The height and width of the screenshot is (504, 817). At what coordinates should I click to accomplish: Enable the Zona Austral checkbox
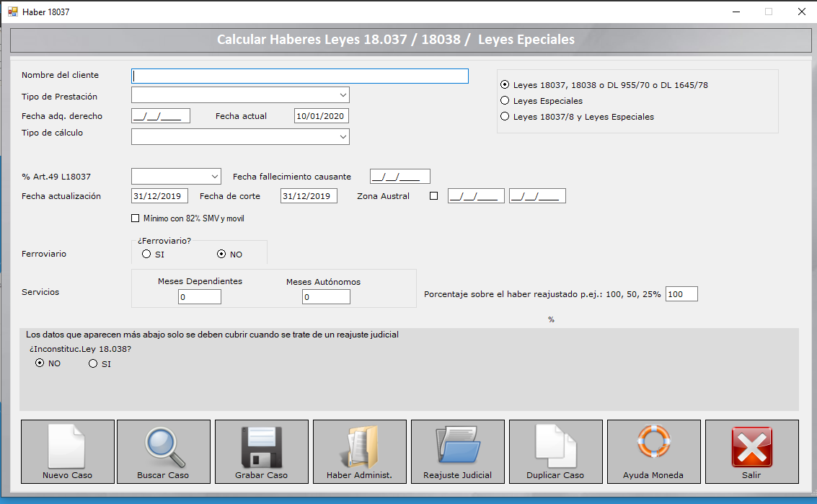point(433,196)
